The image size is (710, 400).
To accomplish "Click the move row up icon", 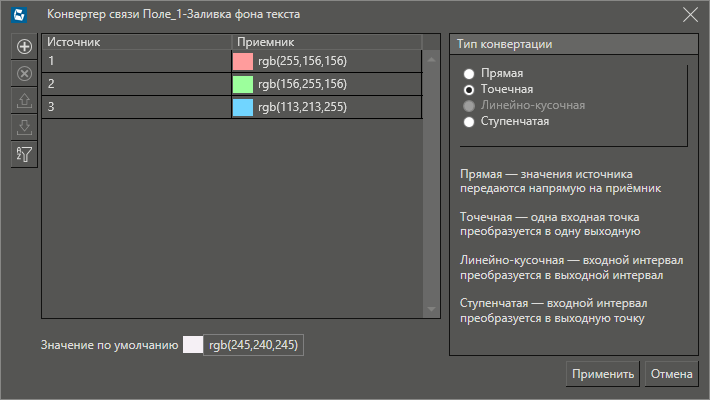I will pos(25,100).
